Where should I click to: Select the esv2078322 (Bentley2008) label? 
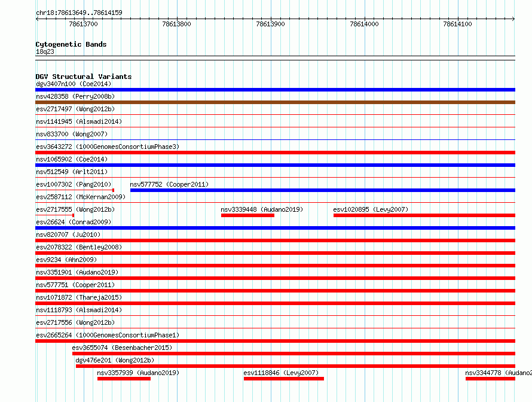pos(79,247)
